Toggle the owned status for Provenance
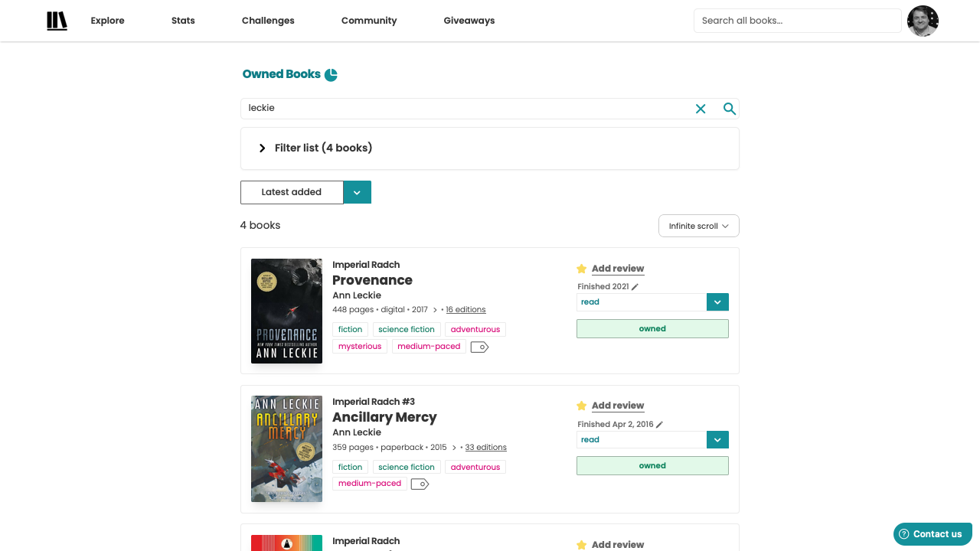The image size is (980, 551). point(652,328)
